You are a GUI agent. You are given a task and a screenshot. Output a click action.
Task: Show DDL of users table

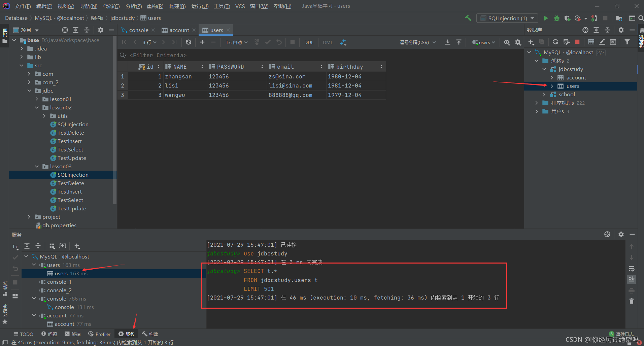[309, 42]
